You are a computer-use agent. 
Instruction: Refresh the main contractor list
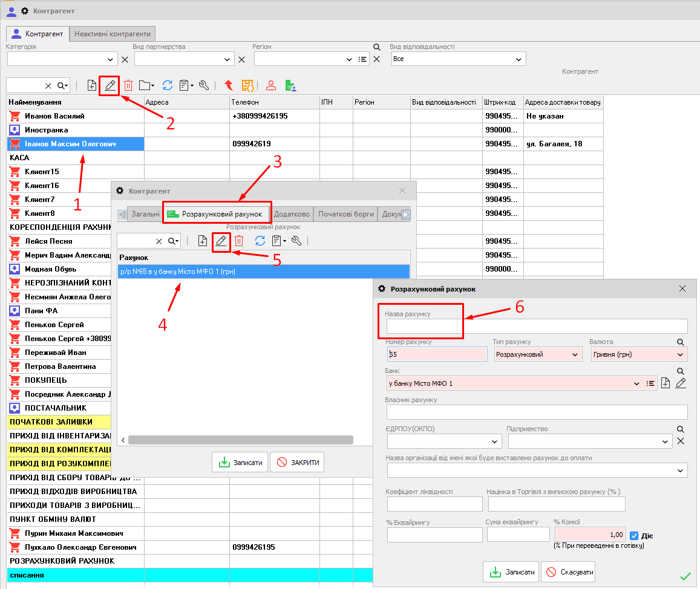pos(168,85)
